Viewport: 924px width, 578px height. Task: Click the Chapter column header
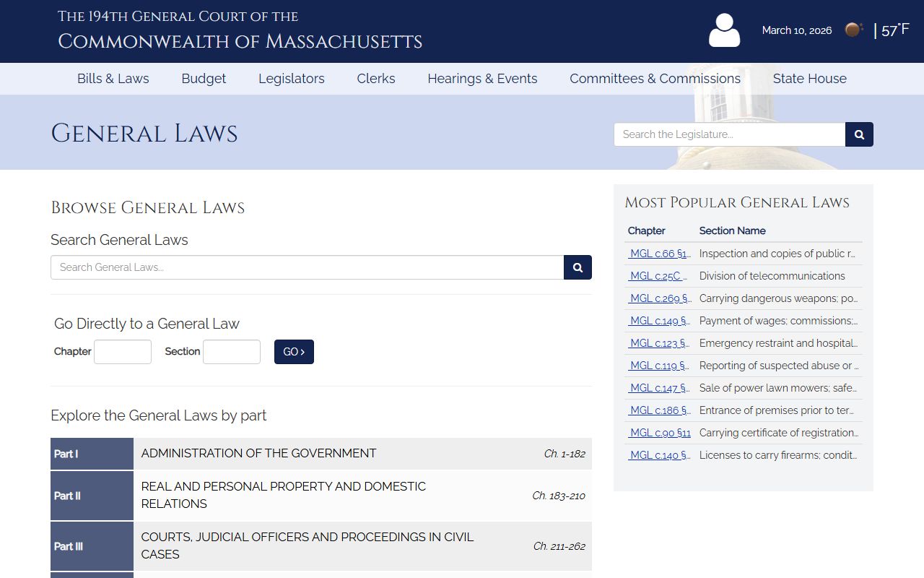(x=646, y=231)
